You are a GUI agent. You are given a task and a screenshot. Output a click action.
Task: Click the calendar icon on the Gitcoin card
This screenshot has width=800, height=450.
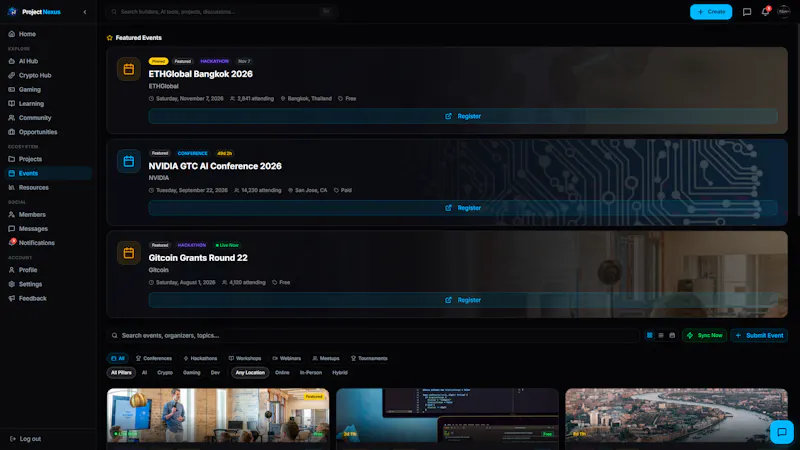pos(129,253)
